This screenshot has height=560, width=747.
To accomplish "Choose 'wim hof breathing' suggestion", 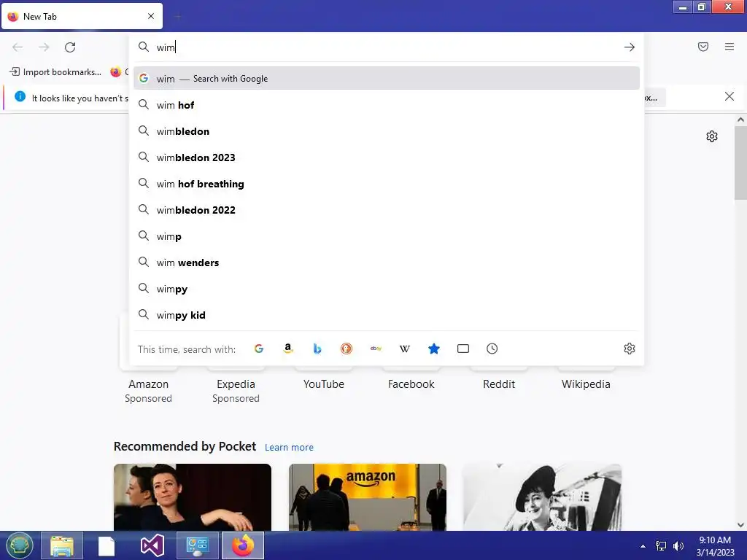I will click(x=387, y=184).
